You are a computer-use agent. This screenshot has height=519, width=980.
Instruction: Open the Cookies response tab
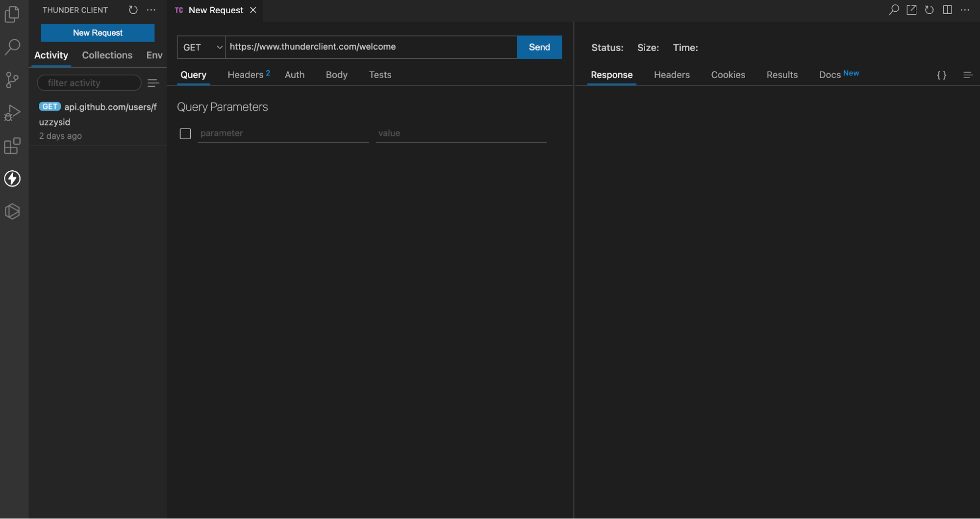(728, 75)
